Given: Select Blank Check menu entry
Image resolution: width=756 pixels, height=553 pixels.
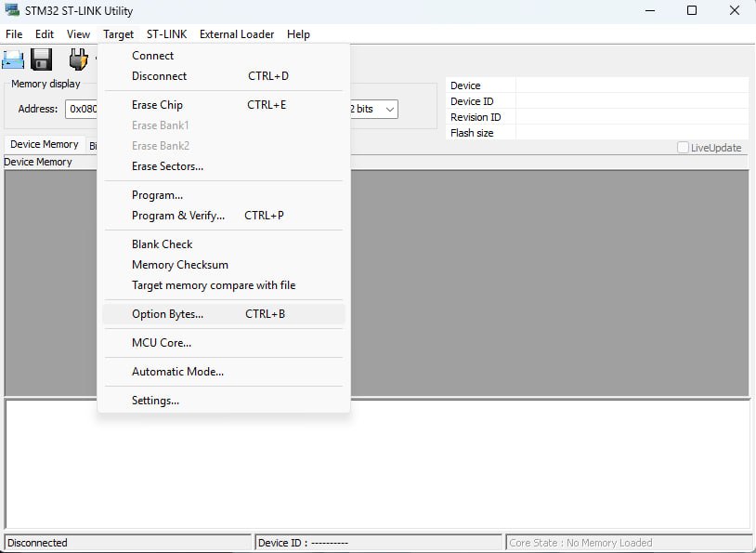Looking at the screenshot, I should click(x=224, y=244).
